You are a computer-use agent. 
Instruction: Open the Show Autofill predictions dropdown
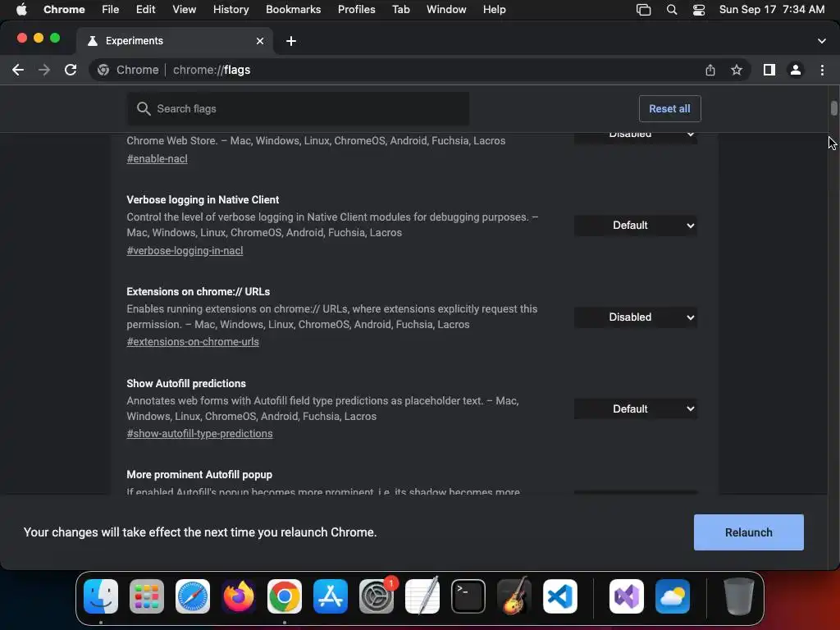636,409
